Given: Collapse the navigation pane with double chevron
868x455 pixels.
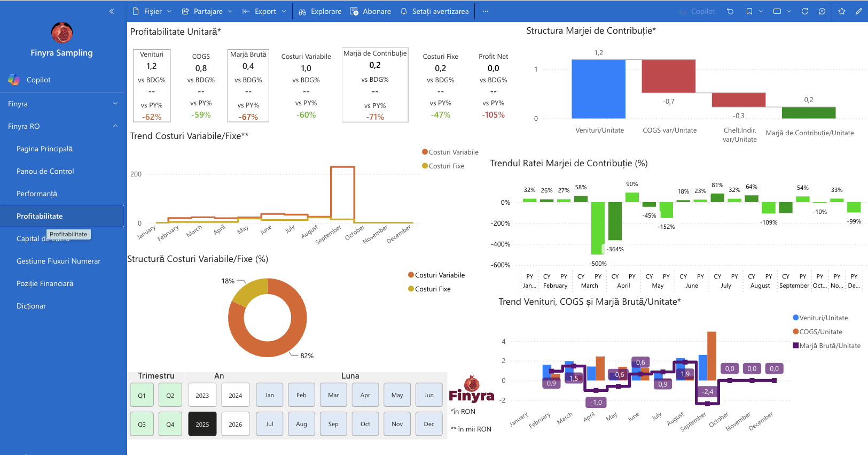Looking at the screenshot, I should click(x=112, y=11).
